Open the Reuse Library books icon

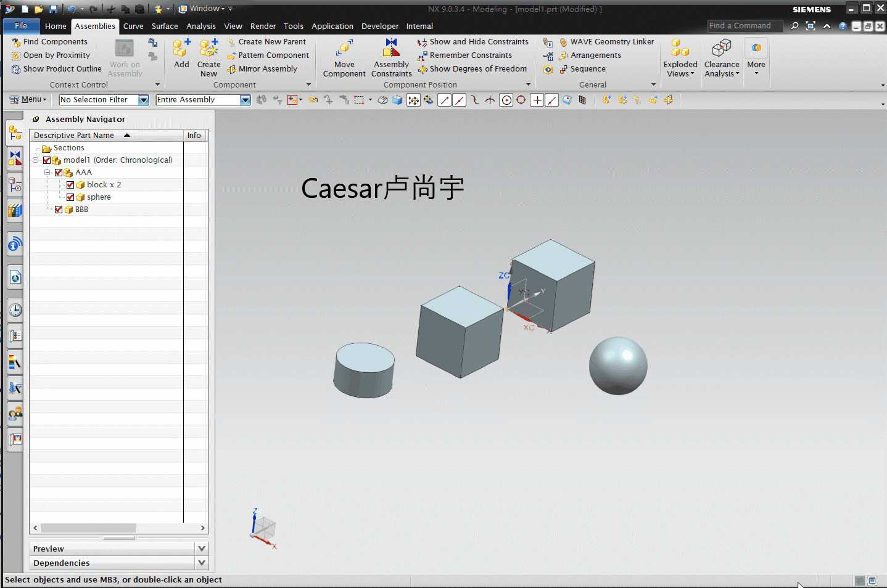pyautogui.click(x=15, y=211)
